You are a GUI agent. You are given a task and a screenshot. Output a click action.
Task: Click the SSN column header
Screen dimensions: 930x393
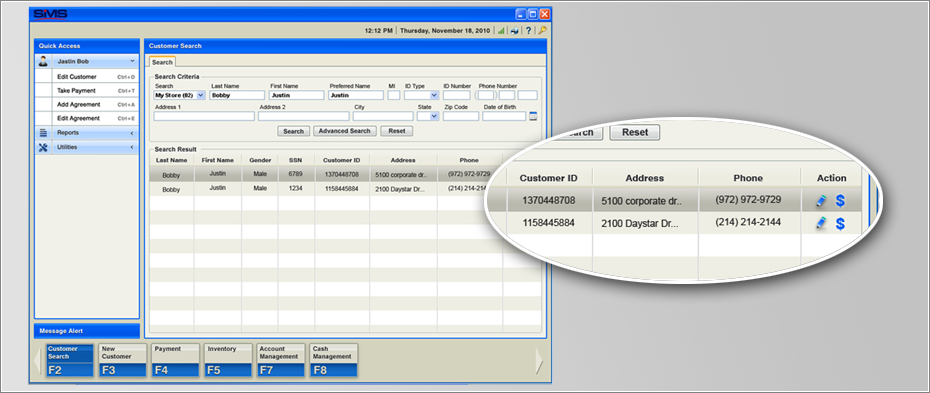coord(296,160)
